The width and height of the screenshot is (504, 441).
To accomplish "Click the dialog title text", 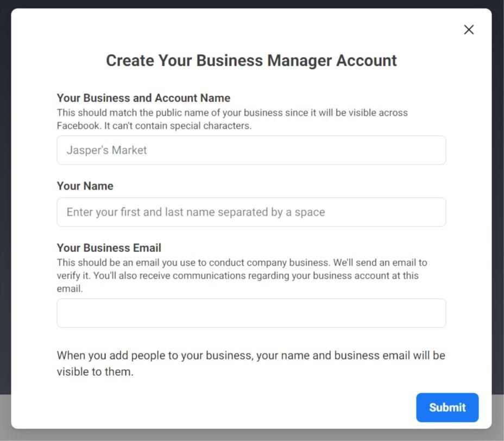I will (x=251, y=60).
